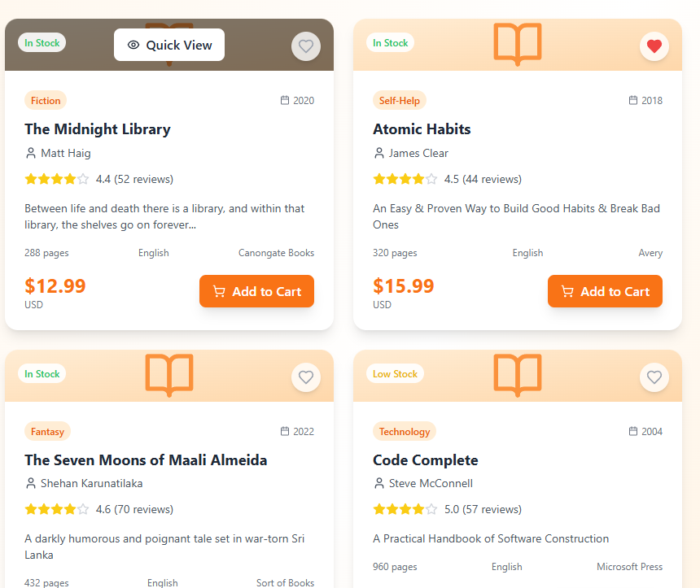The height and width of the screenshot is (588, 700).
Task: Select the Fantasy category tag
Action: (x=47, y=432)
